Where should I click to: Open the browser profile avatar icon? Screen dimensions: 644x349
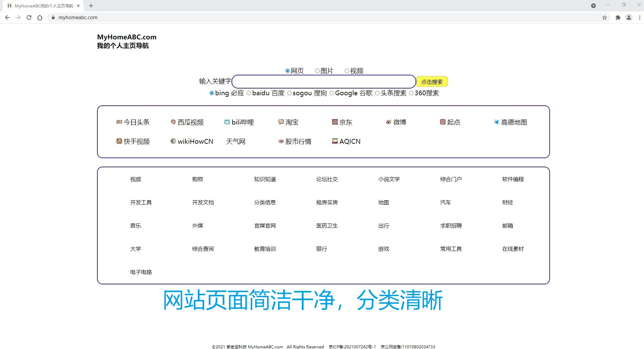(629, 18)
